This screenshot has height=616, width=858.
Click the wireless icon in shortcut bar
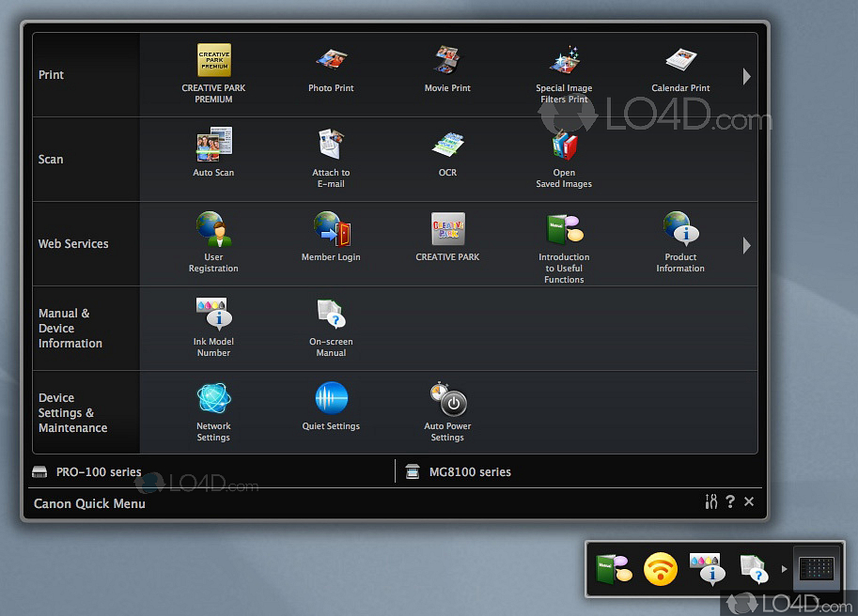click(x=661, y=569)
